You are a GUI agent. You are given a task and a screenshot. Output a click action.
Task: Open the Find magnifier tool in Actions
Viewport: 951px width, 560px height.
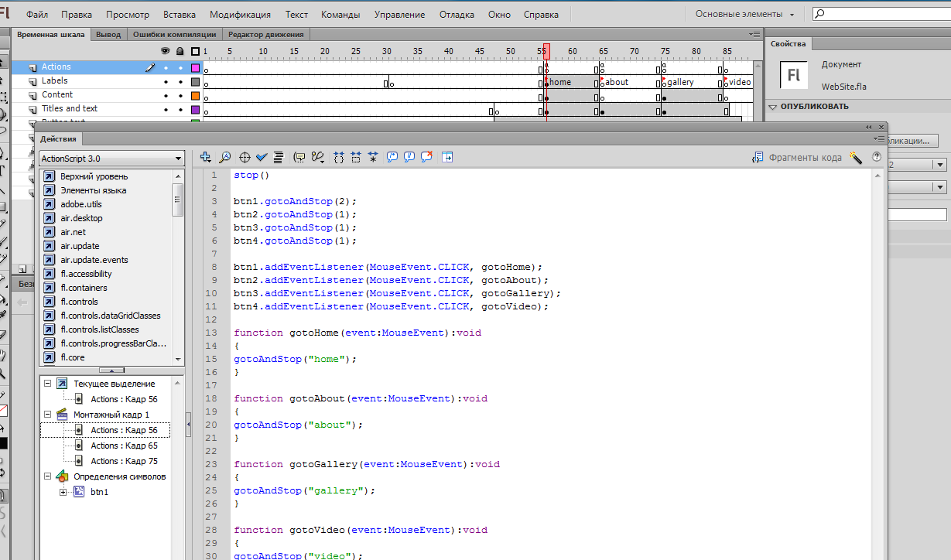(224, 157)
